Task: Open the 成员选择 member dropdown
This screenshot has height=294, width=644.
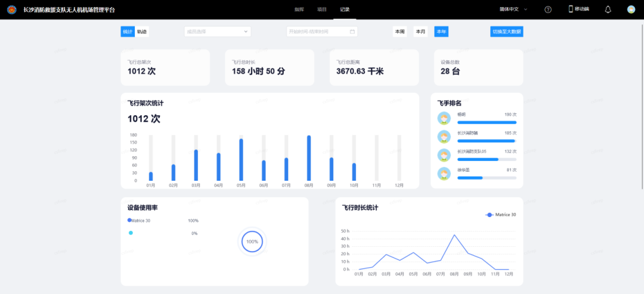Action: coord(217,32)
